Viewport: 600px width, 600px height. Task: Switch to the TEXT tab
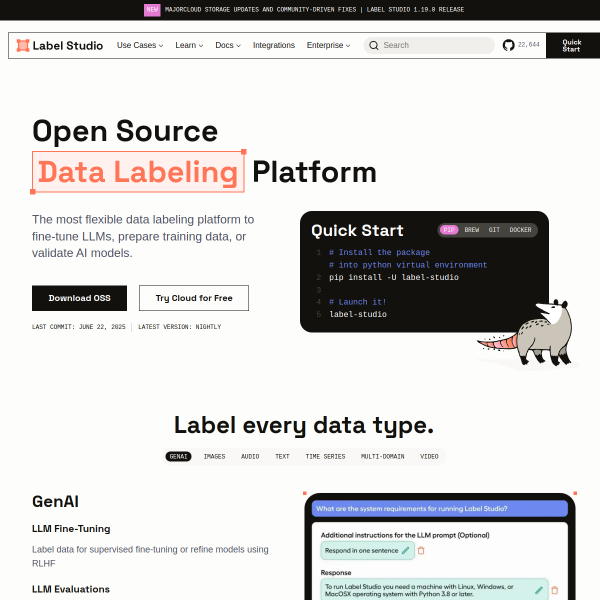tap(282, 457)
